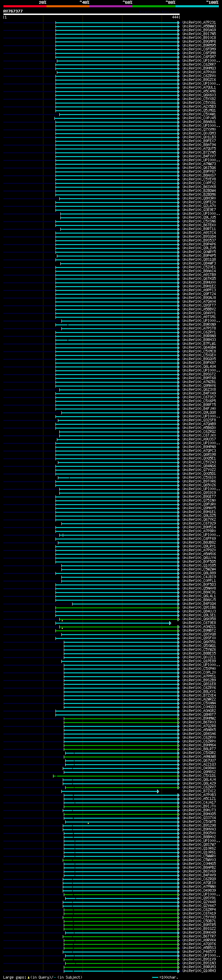Select hit label UniRef100_Q8S1E8

click(x=199, y=684)
